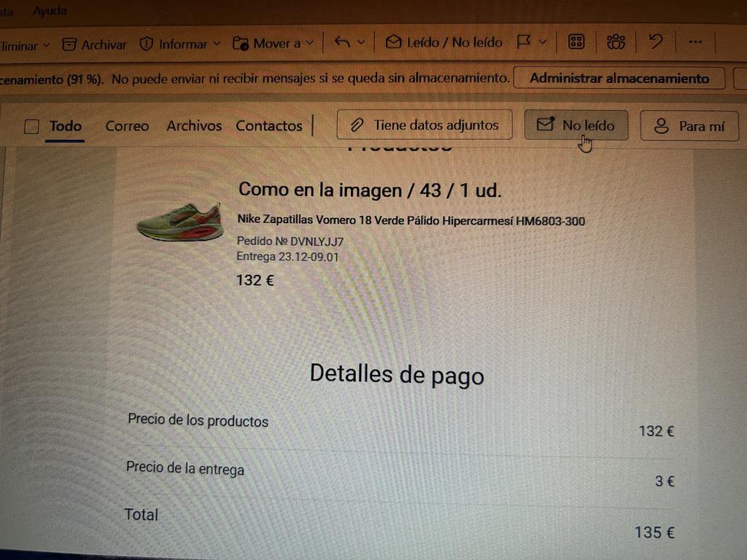This screenshot has width=747, height=560.
Task: Switch to the Correo tab
Action: click(x=127, y=125)
